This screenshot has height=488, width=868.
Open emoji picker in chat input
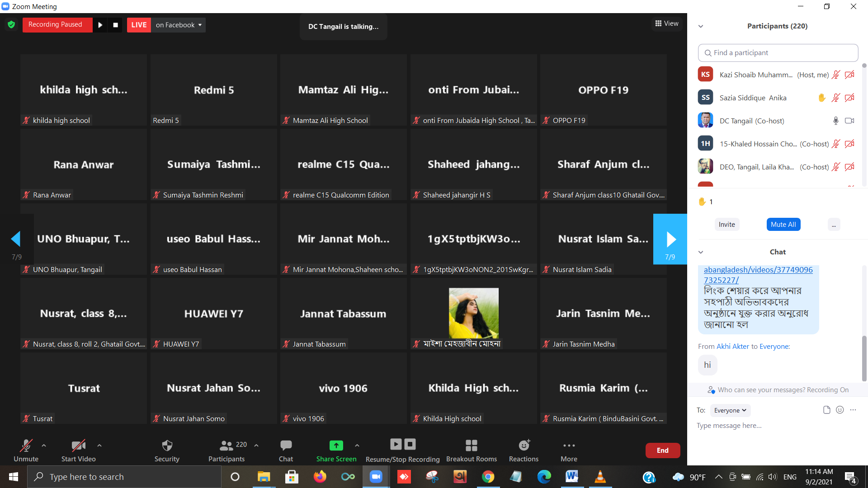pos(840,410)
